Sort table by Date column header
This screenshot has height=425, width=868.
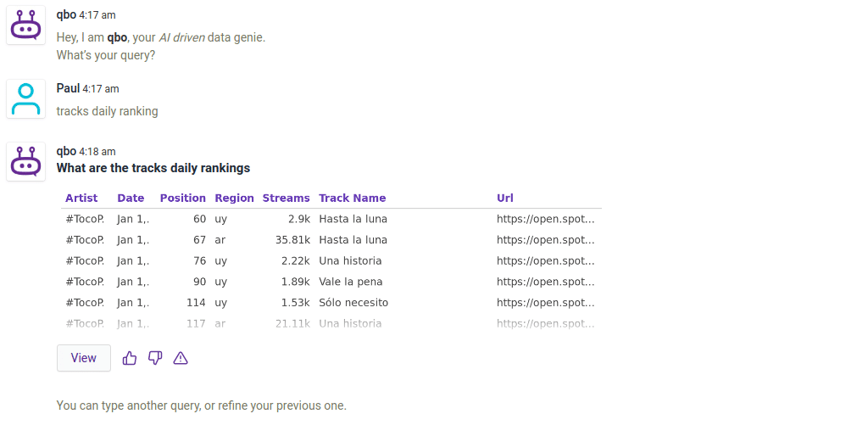click(131, 198)
